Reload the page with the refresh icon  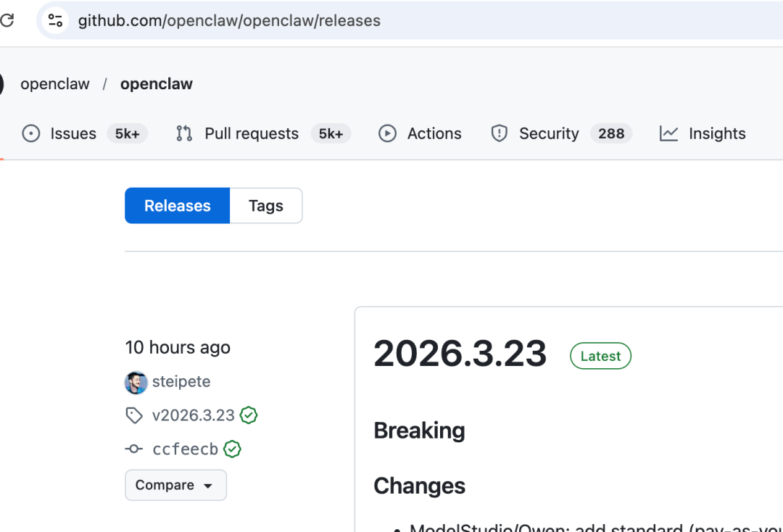(x=7, y=20)
